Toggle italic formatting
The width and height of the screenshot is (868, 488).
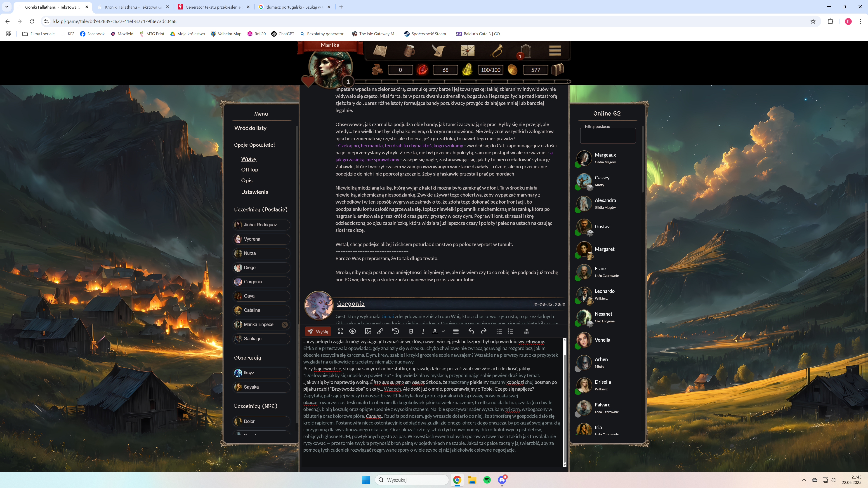point(423,331)
